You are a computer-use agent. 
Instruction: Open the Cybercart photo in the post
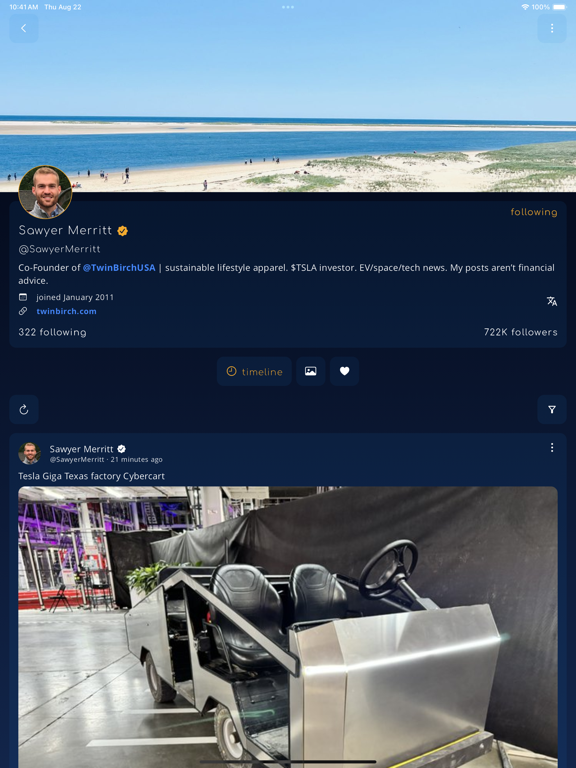pyautogui.click(x=288, y=627)
